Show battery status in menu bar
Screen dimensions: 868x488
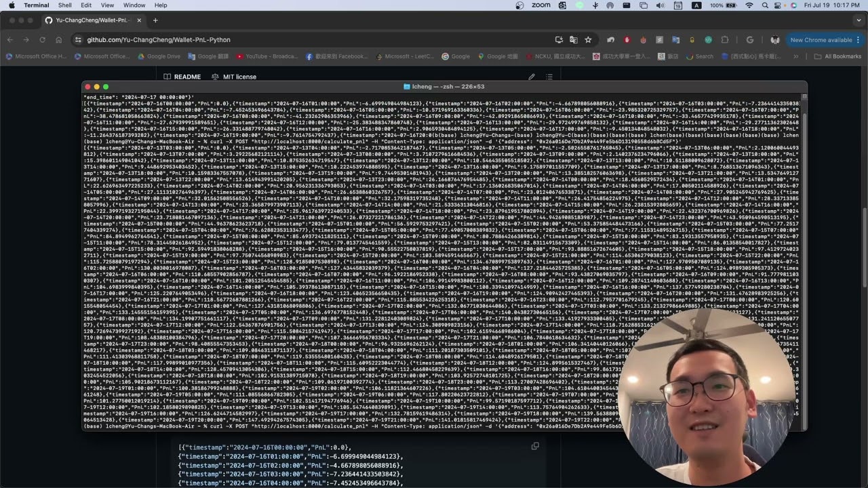(725, 5)
